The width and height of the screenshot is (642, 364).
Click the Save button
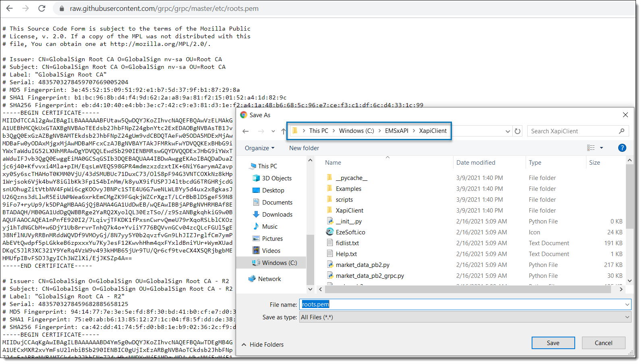(553, 343)
